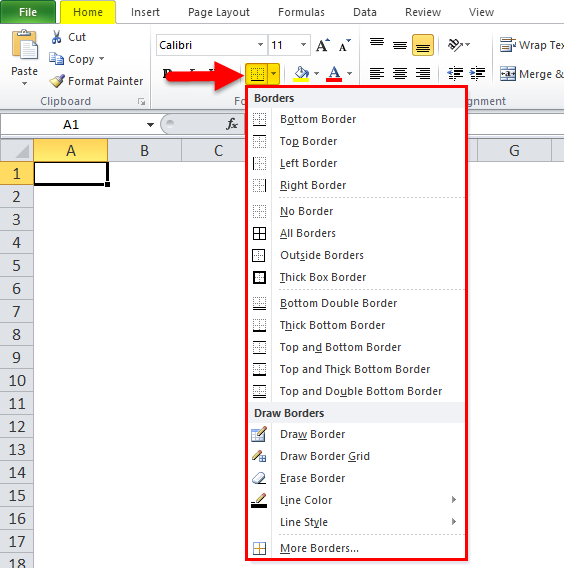Select Draw Border Grid tool
This screenshot has width=564, height=568.
357,456
